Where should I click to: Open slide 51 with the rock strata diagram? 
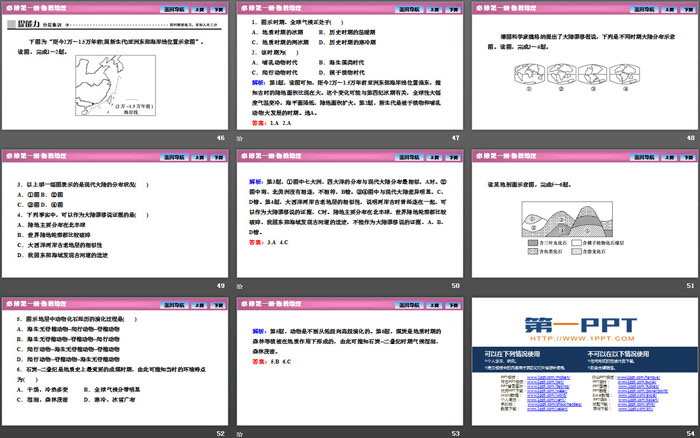[583, 218]
